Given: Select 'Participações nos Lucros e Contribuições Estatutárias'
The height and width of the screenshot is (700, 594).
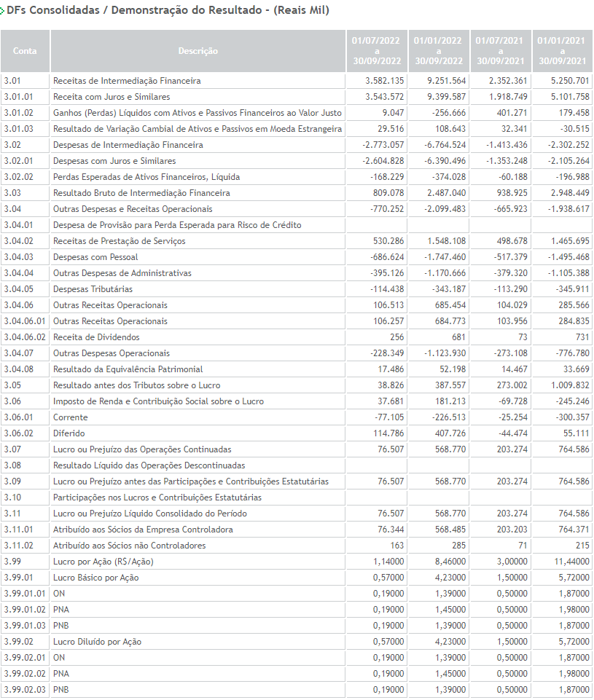Looking at the screenshot, I should point(157,498).
